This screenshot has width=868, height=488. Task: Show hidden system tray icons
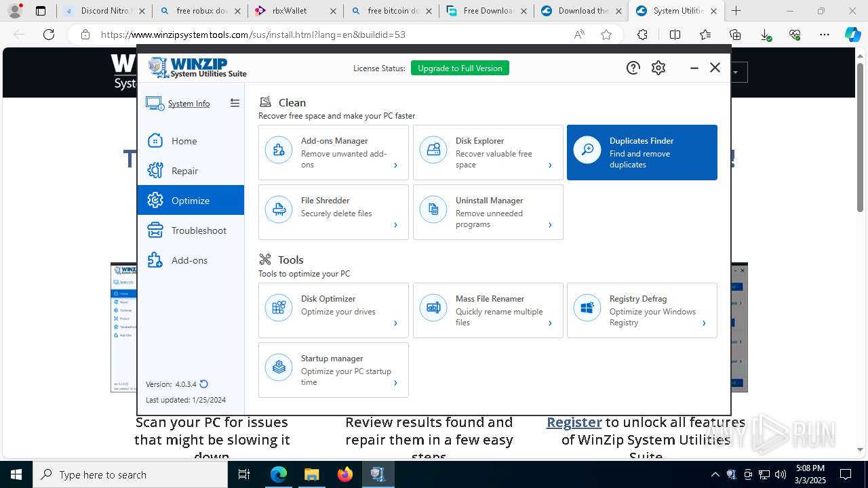tap(715, 474)
